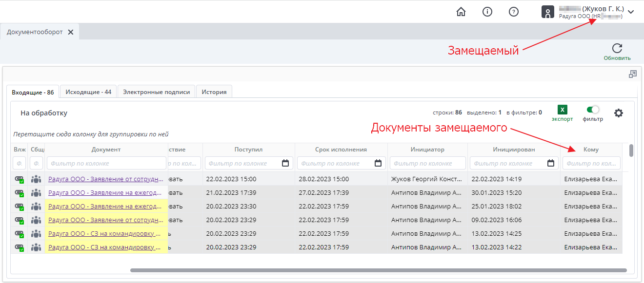Open calendar picker in Инициирован filter

coord(551,163)
